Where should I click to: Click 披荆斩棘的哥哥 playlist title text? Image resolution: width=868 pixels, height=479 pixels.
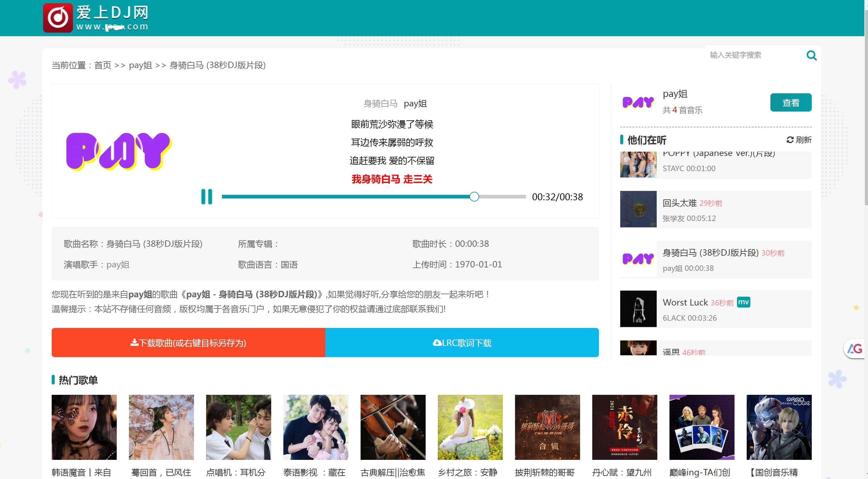pos(545,472)
